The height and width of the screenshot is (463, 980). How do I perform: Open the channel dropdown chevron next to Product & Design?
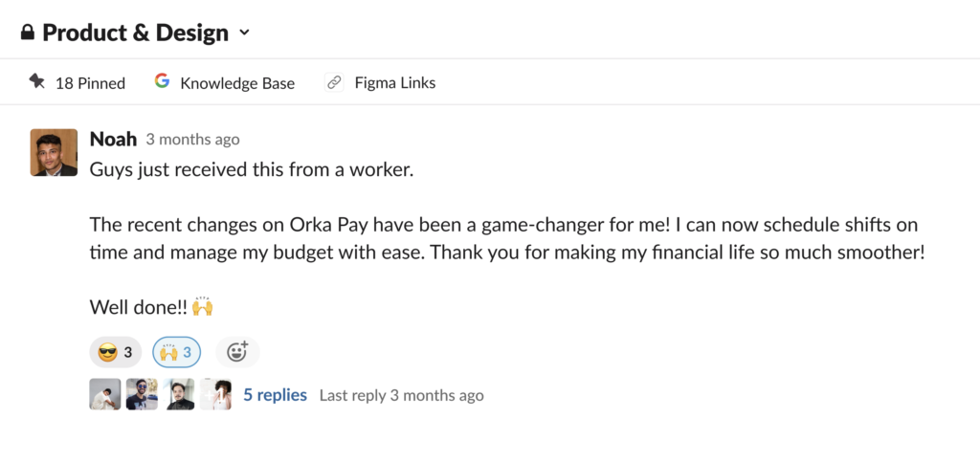pyautogui.click(x=244, y=33)
